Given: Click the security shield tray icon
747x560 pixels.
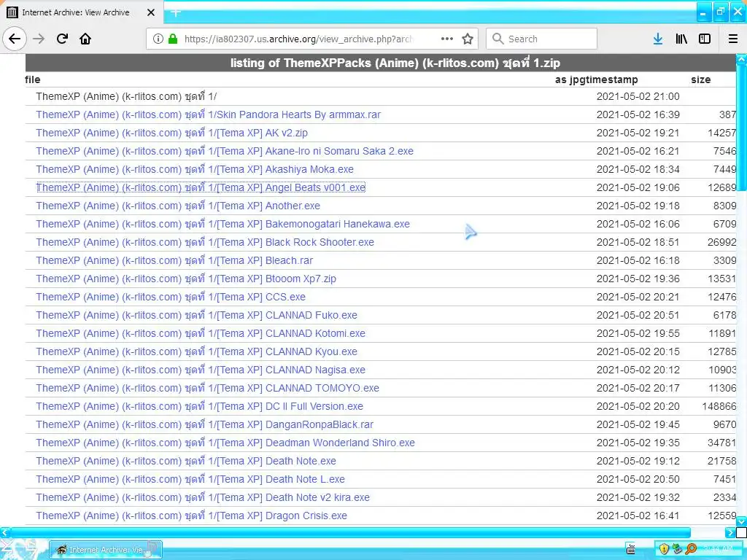Looking at the screenshot, I should click(x=664, y=549).
